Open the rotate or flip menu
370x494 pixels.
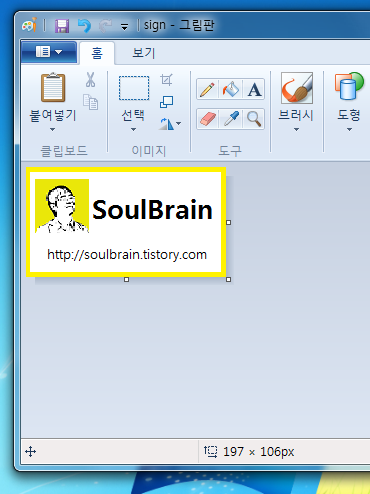(170, 124)
